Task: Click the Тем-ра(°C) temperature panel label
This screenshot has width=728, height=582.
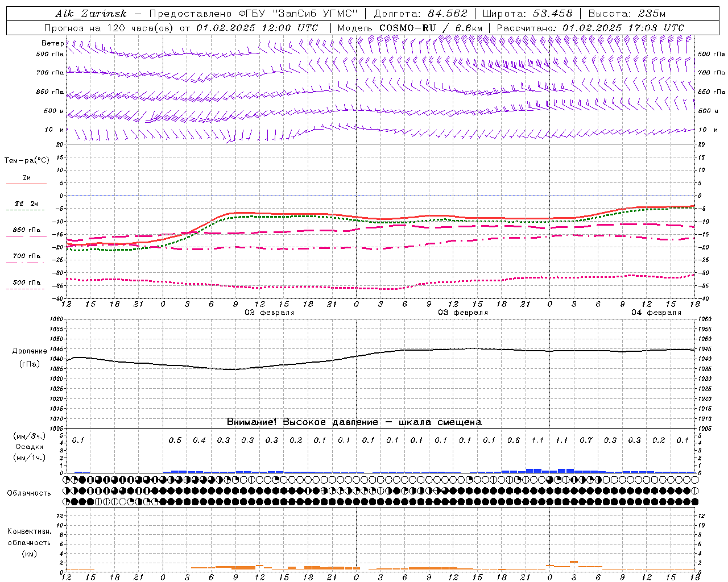Action: (27, 161)
